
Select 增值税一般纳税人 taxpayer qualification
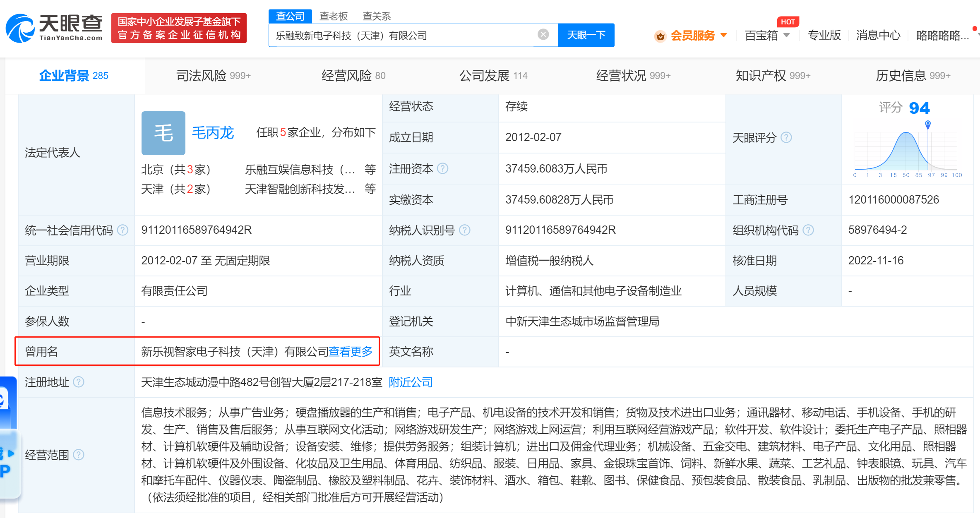coord(549,261)
